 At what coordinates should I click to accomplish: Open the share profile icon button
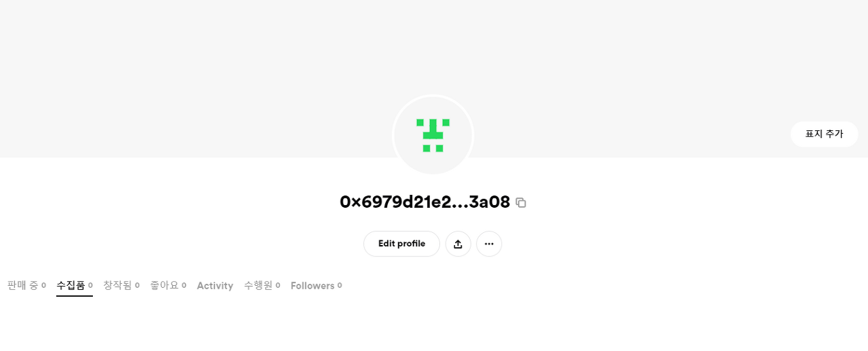click(x=458, y=244)
